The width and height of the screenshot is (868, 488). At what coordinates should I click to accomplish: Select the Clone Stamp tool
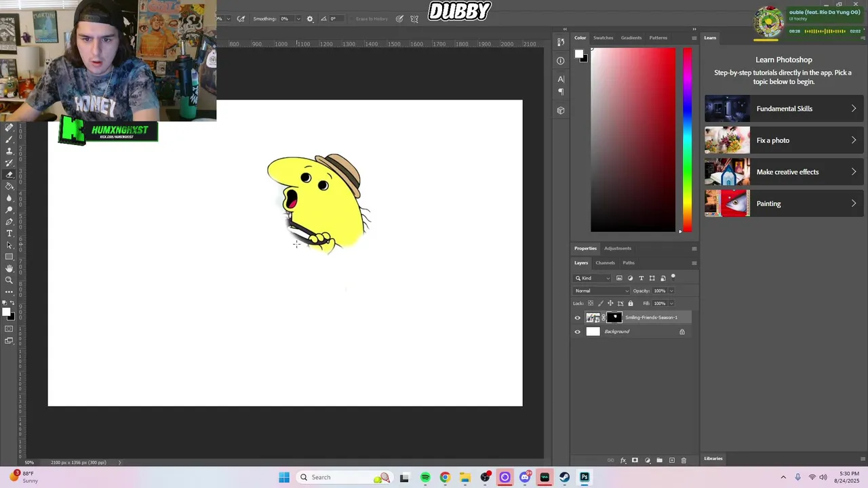9,150
